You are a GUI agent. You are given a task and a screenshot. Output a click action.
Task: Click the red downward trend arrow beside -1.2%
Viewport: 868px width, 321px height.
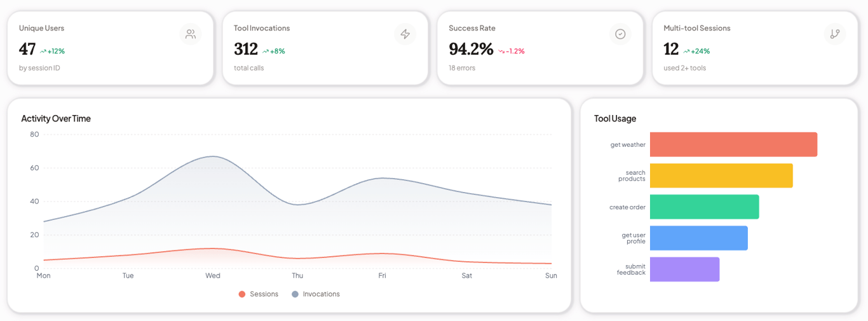pos(501,51)
